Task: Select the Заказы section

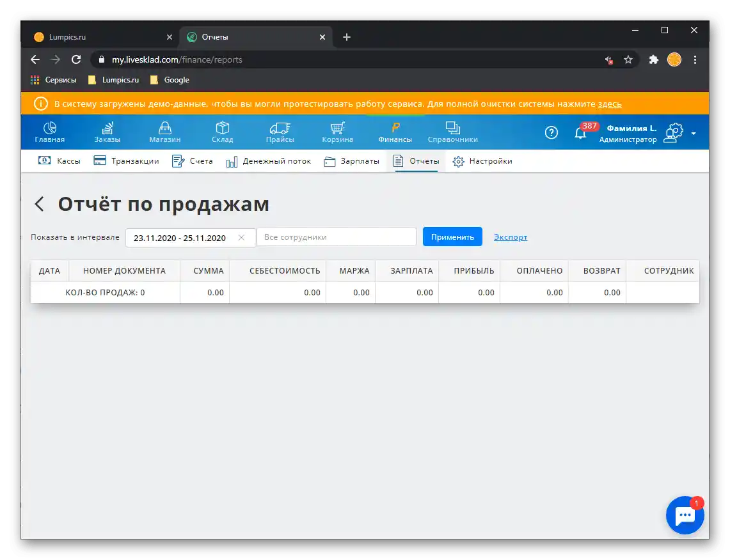Action: click(107, 132)
